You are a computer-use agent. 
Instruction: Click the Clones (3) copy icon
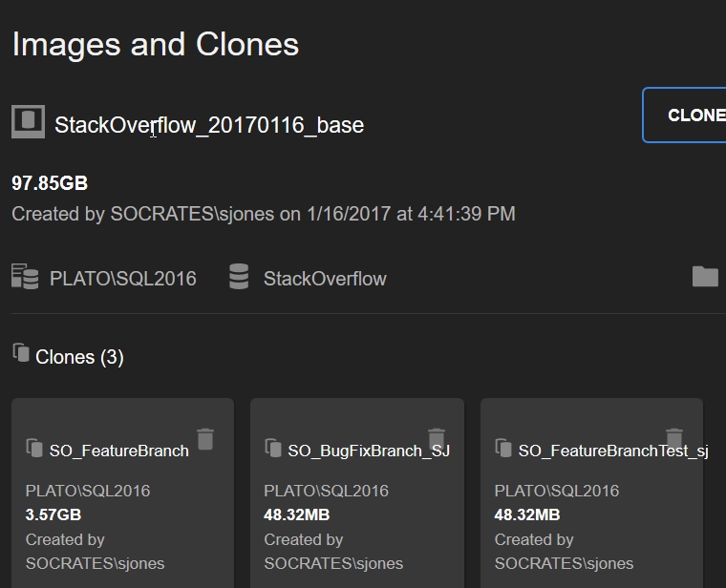(21, 354)
